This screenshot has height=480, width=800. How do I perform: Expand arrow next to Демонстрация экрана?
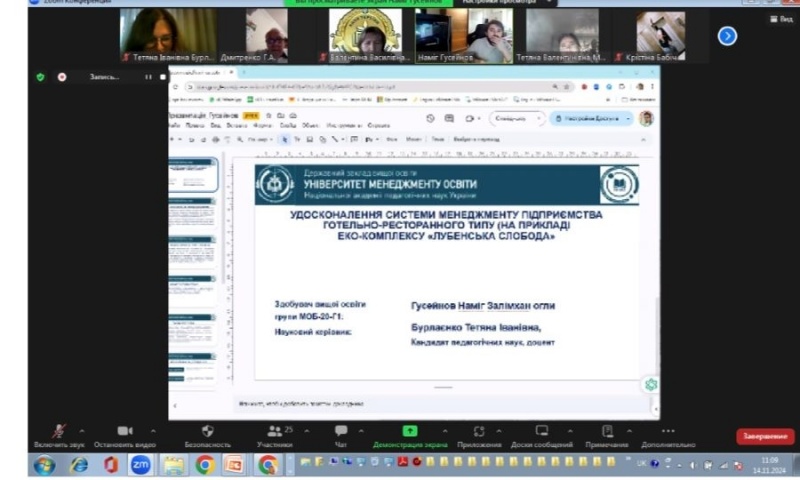(445, 431)
